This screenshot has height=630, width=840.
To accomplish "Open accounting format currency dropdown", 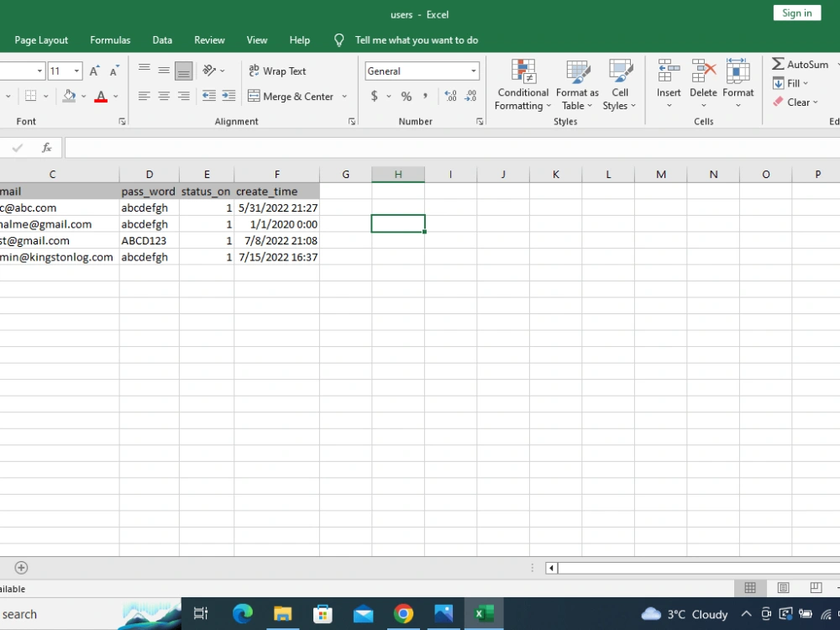I will click(388, 97).
